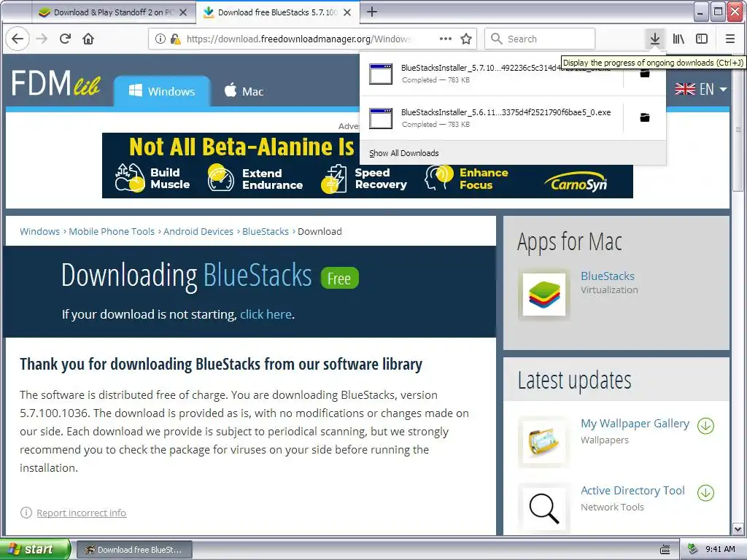Open the BlueStacksInstaller_5.7.10 completed download
The height and width of the screenshot is (560, 747).
(x=492, y=74)
